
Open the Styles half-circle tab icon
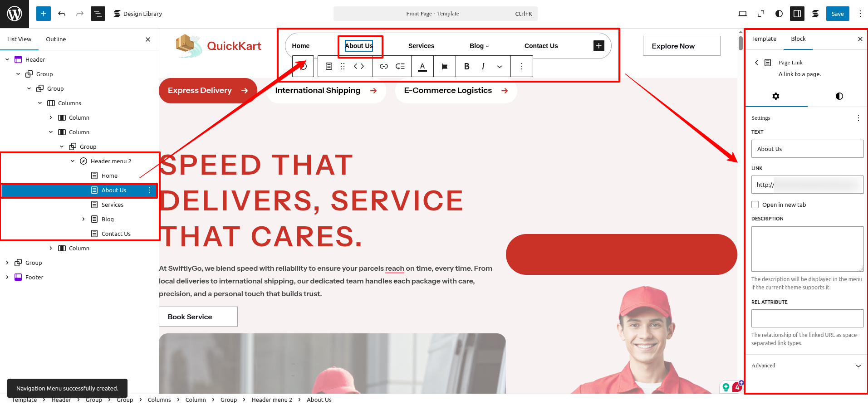839,96
